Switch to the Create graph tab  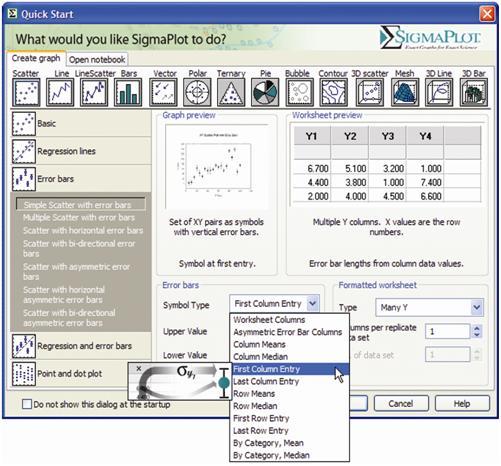tap(36, 58)
